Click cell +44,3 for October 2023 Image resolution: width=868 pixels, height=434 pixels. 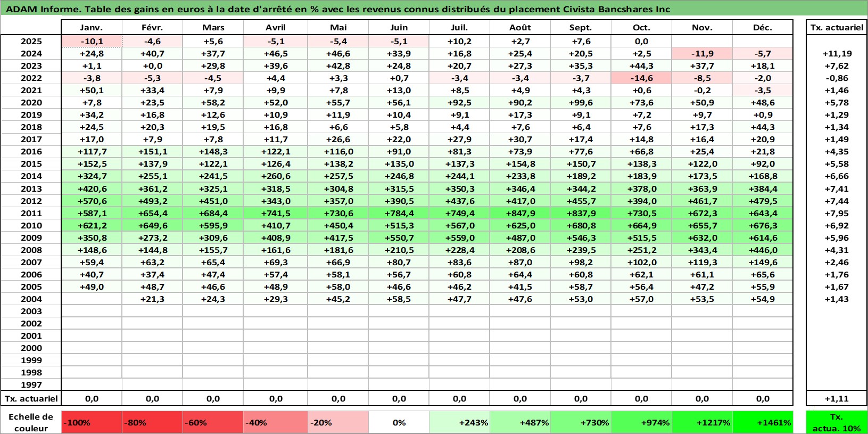pos(641,65)
